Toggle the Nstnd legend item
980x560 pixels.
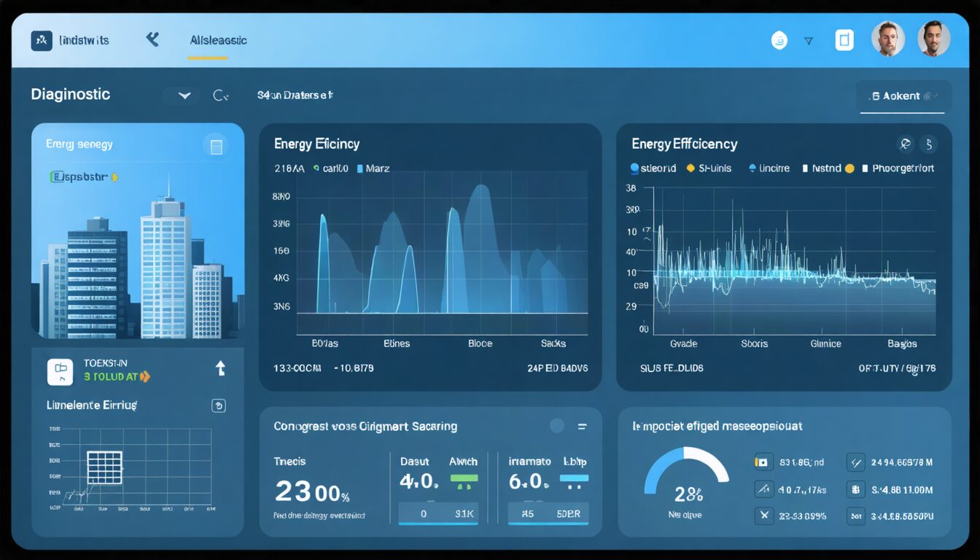[x=821, y=168]
